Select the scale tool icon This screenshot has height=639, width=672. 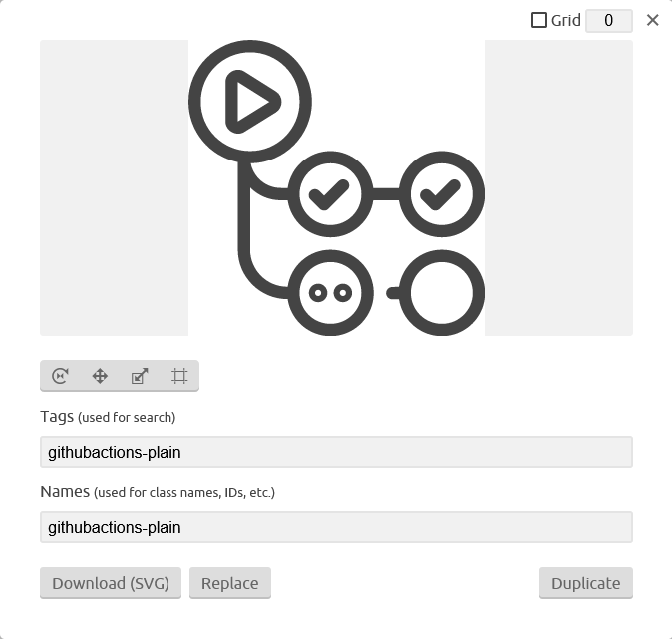click(140, 376)
